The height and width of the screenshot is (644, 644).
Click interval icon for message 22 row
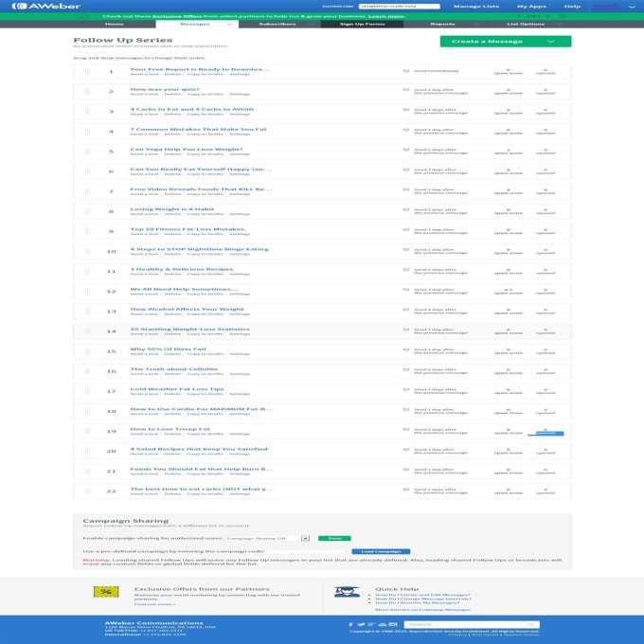point(405,490)
